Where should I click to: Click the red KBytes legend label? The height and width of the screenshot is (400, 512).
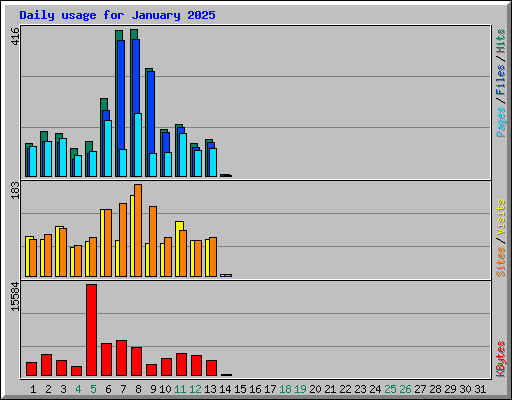[500, 359]
